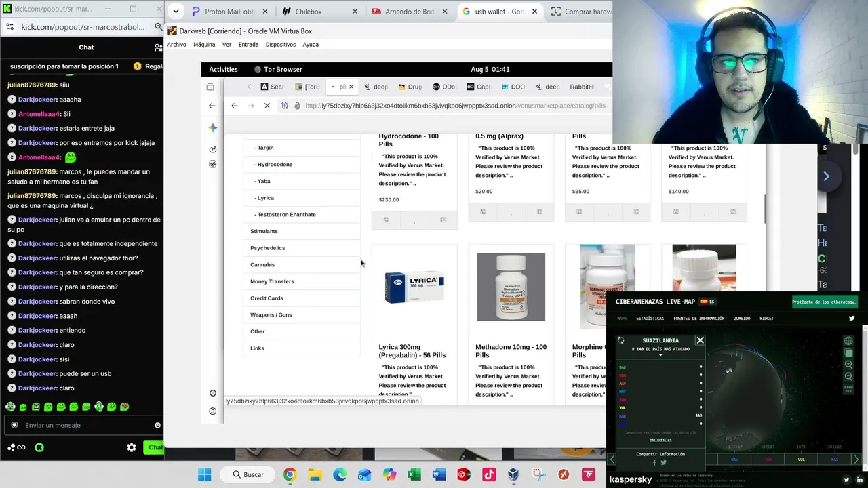Stop loading the Tor Browser page
Viewport: 868px width, 488px height.
(x=267, y=106)
